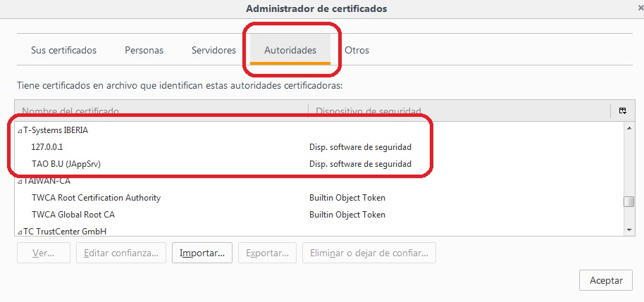Switch to the Sus certificados tab
This screenshot has height=302, width=644.
coord(63,50)
